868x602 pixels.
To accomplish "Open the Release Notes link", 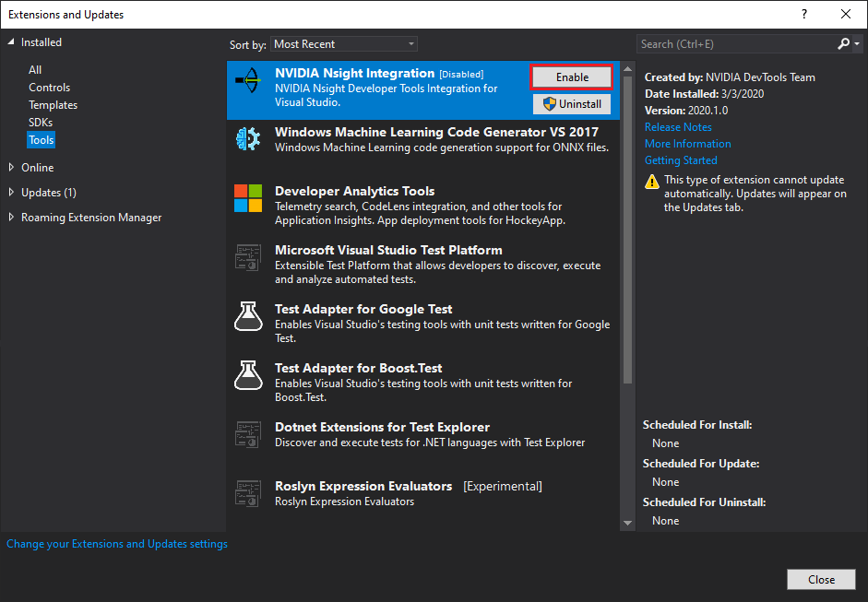I will coord(678,127).
